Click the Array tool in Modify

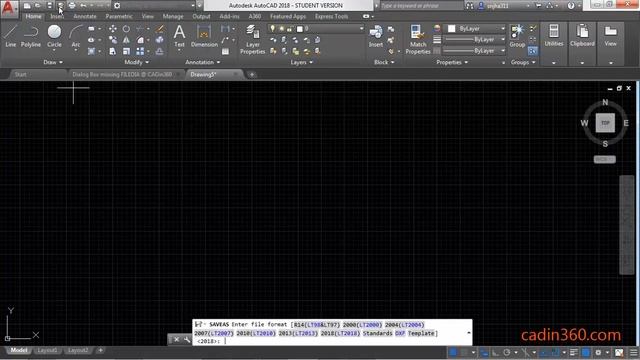140,51
